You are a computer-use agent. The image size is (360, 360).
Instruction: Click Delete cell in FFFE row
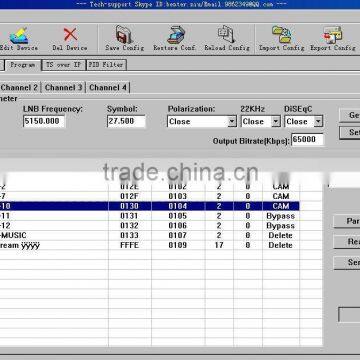[281, 245]
